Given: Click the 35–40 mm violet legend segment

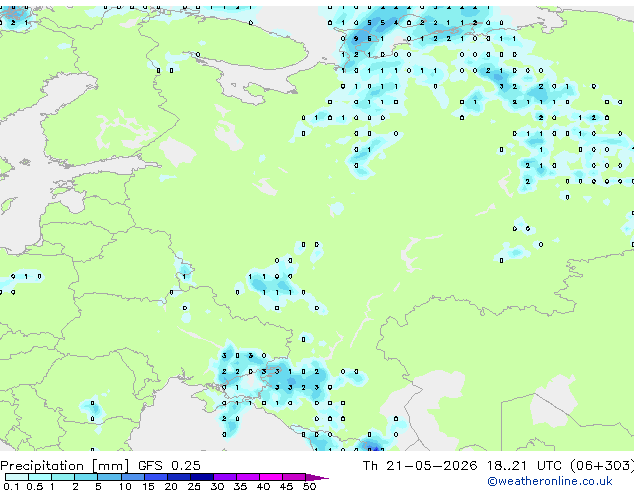Looking at the screenshot, I should point(247,477).
